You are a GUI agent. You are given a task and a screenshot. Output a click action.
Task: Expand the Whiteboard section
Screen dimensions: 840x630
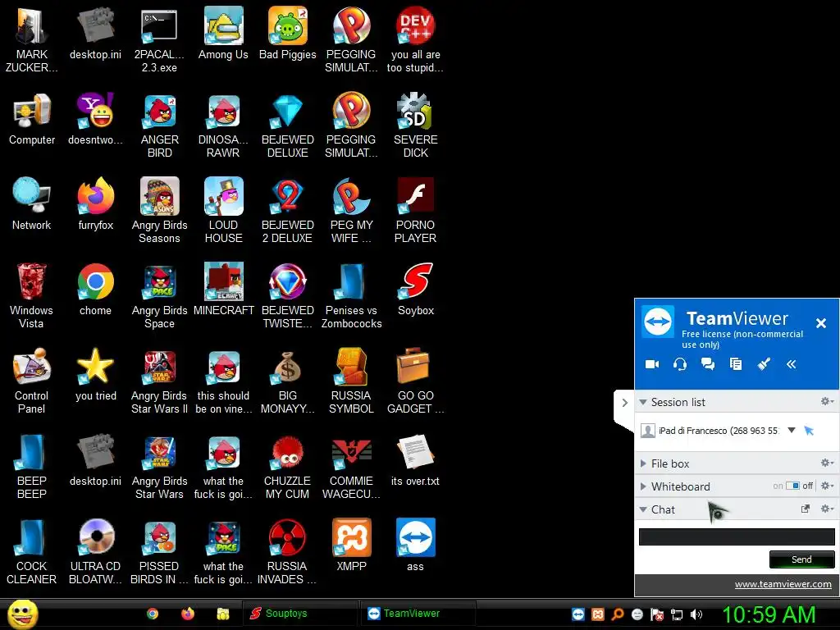[x=643, y=486]
